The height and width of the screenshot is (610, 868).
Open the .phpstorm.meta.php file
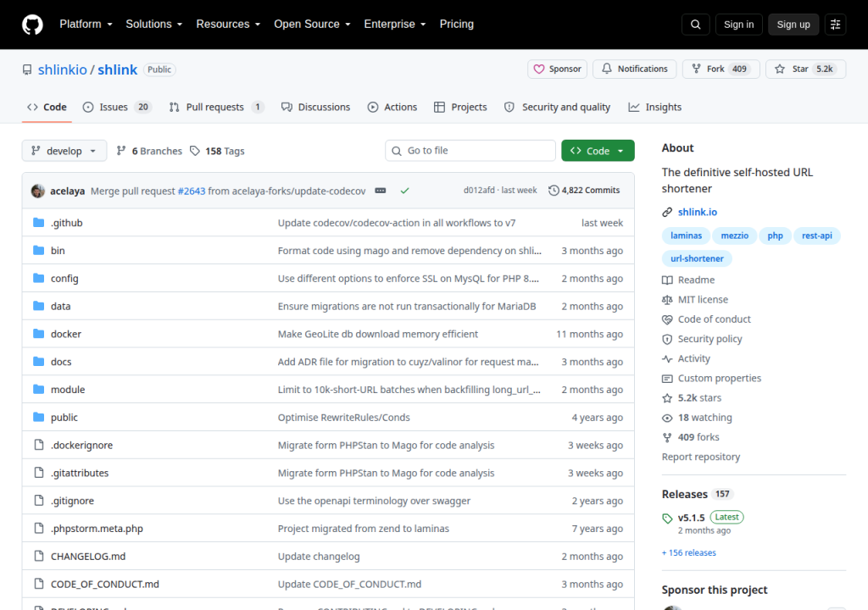[97, 528]
